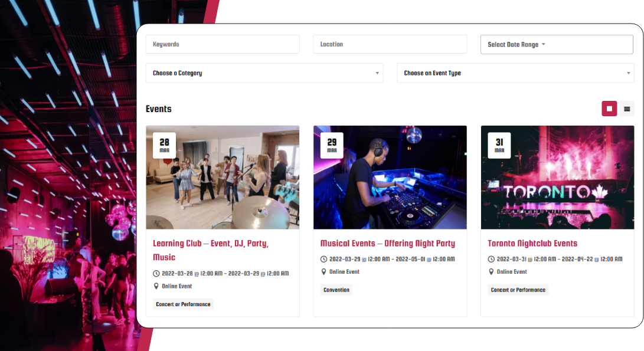Click the 2022-03-28 to 2022-03-29 date text
The height and width of the screenshot is (351, 644).
pos(225,273)
